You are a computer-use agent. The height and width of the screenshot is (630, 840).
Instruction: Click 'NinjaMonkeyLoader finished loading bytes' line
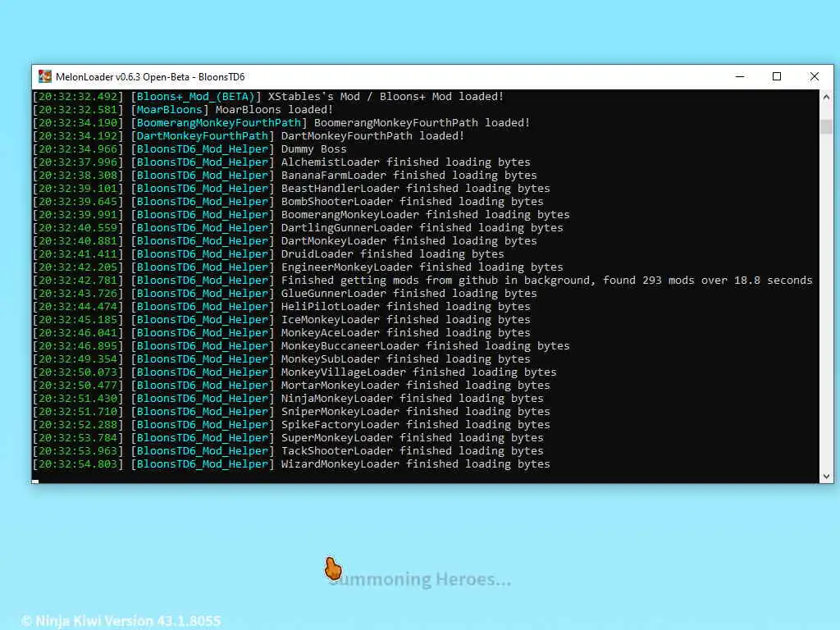(x=412, y=398)
